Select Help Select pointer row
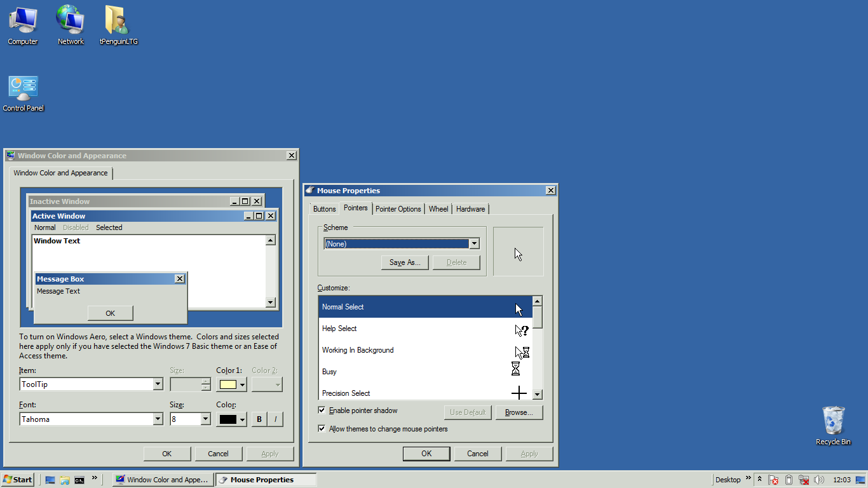Screen dimensions: 868x488 click(x=425, y=329)
